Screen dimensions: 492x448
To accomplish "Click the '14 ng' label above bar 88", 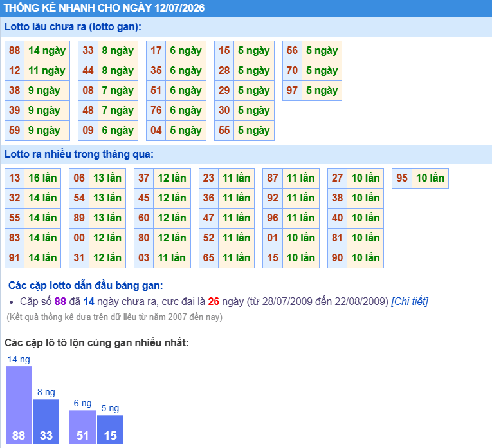I will tap(19, 359).
